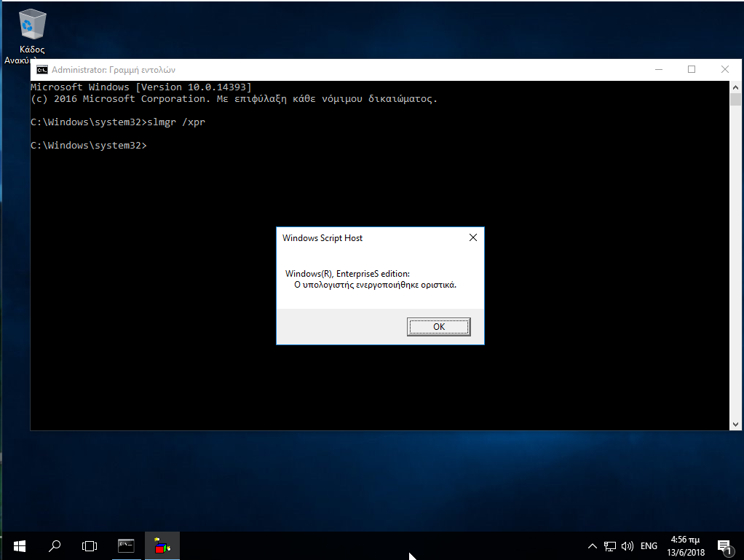Click the 2016 Microsoft Corporation copyright line
Image resolution: width=744 pixels, height=560 pixels.
point(234,99)
